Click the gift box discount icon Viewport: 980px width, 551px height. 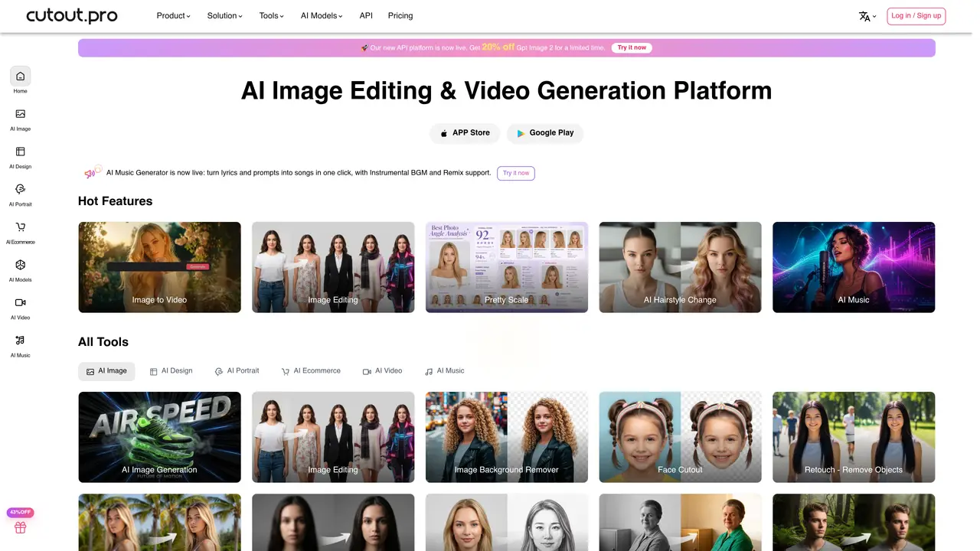[21, 527]
